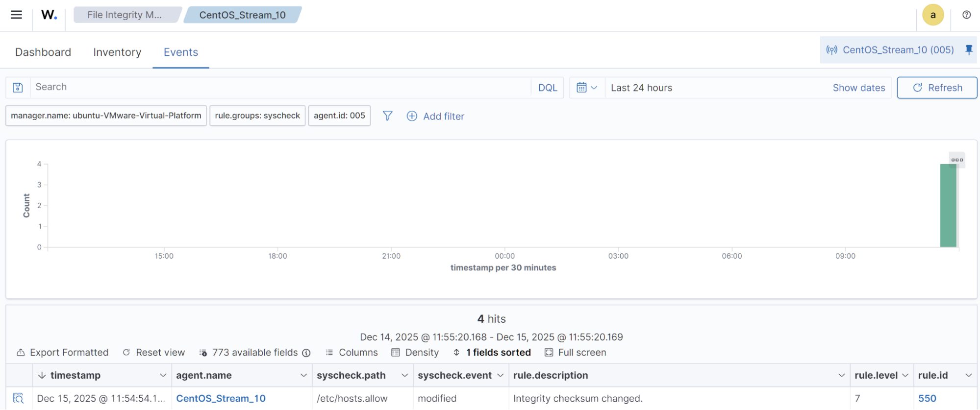
Task: Open the hamburger navigation menu
Action: click(16, 15)
